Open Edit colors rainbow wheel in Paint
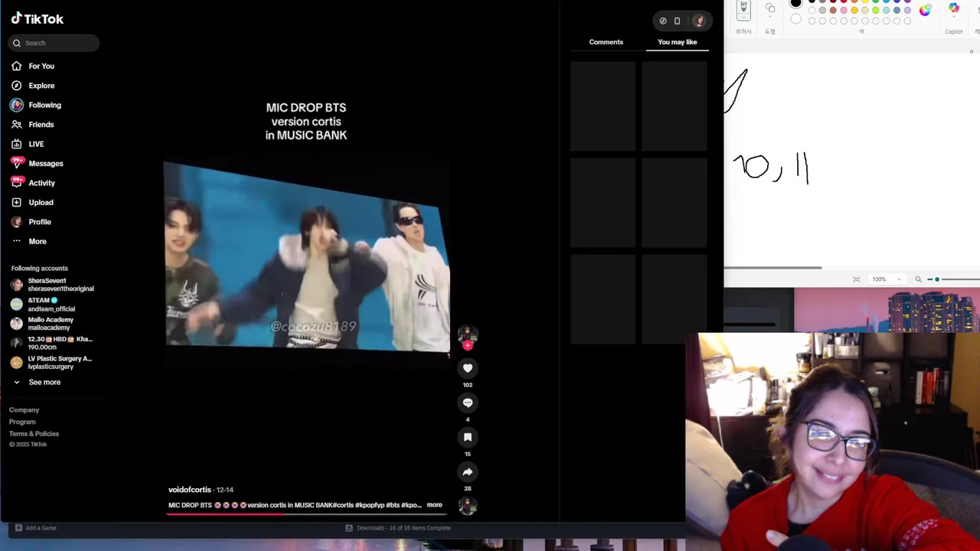The image size is (980, 551). tap(925, 10)
